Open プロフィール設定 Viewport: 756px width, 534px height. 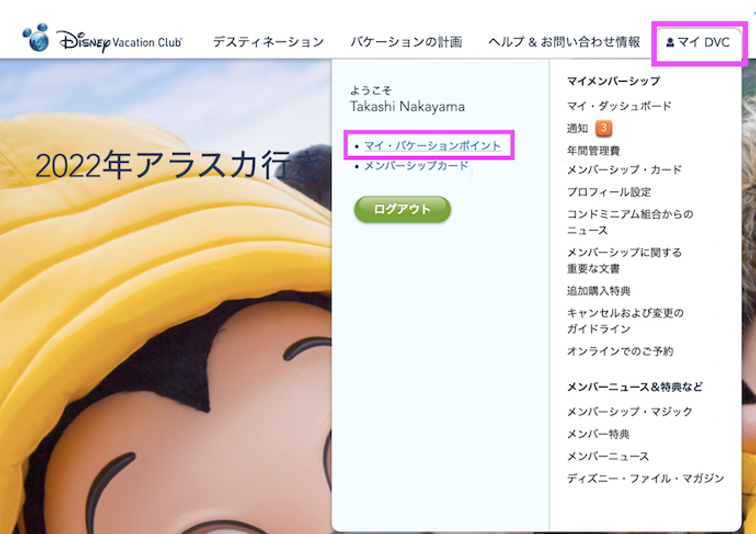609,192
